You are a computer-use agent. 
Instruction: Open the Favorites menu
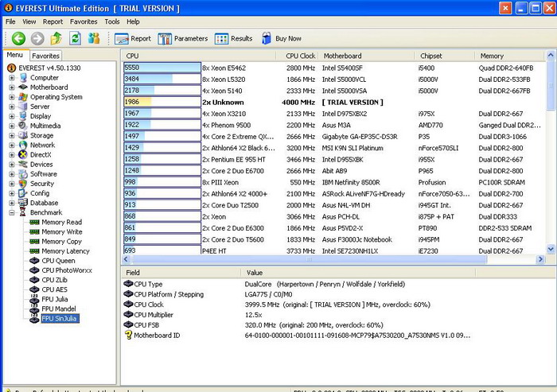(x=84, y=21)
